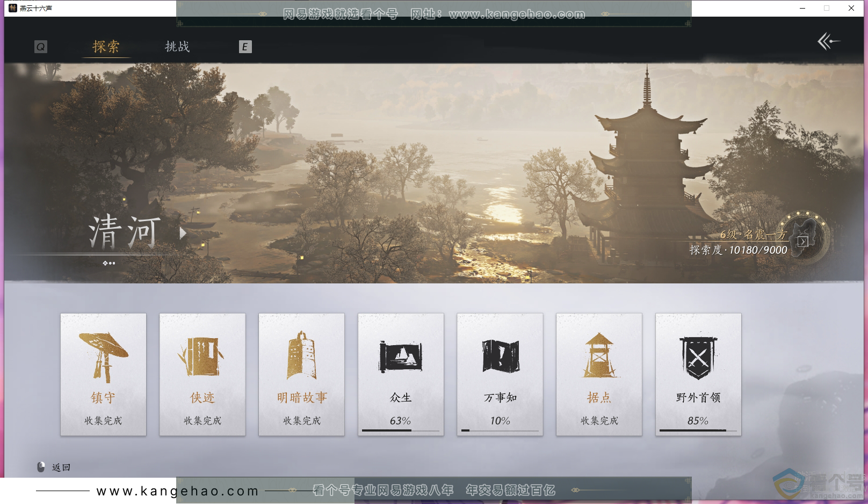Maximize the game window
Viewport: 868px width, 504px height.
tap(827, 8)
